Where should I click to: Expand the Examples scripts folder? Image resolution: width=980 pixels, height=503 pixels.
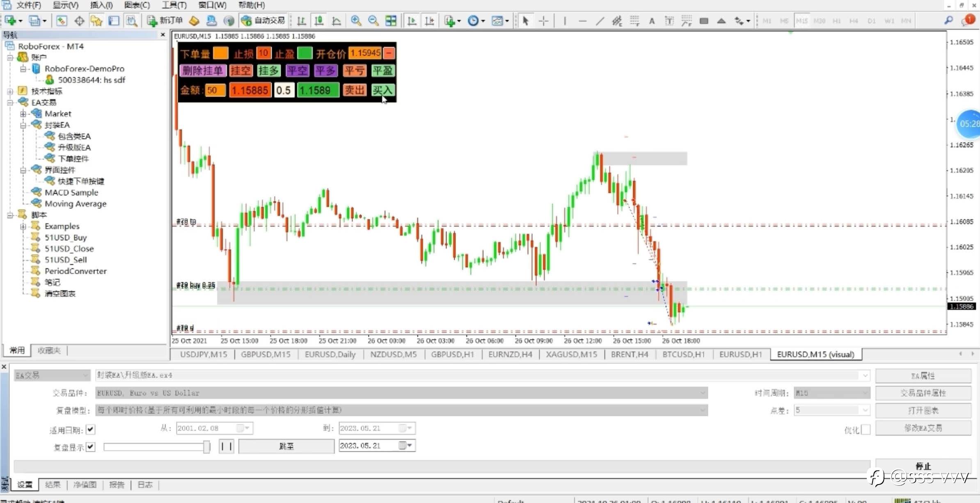(x=23, y=226)
